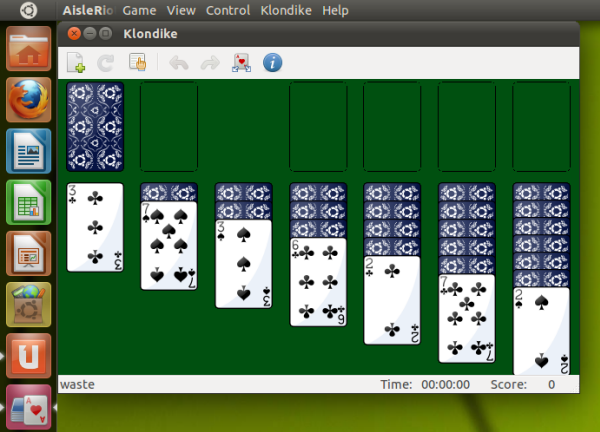Open the Control menu
Viewport: 600px width, 432px height.
(228, 10)
